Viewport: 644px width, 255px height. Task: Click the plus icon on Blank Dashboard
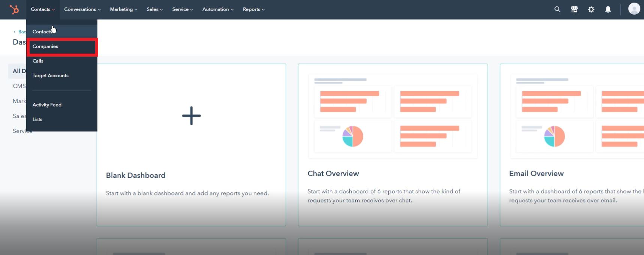191,115
